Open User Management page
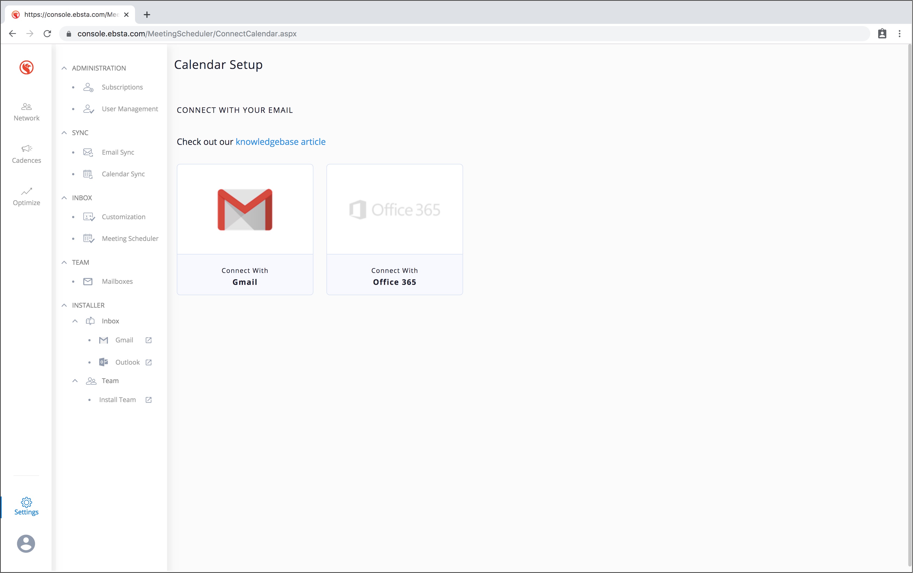 [x=130, y=109]
